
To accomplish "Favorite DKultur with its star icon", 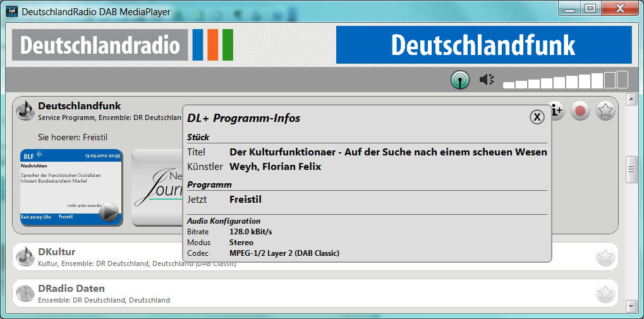I will click(x=605, y=256).
